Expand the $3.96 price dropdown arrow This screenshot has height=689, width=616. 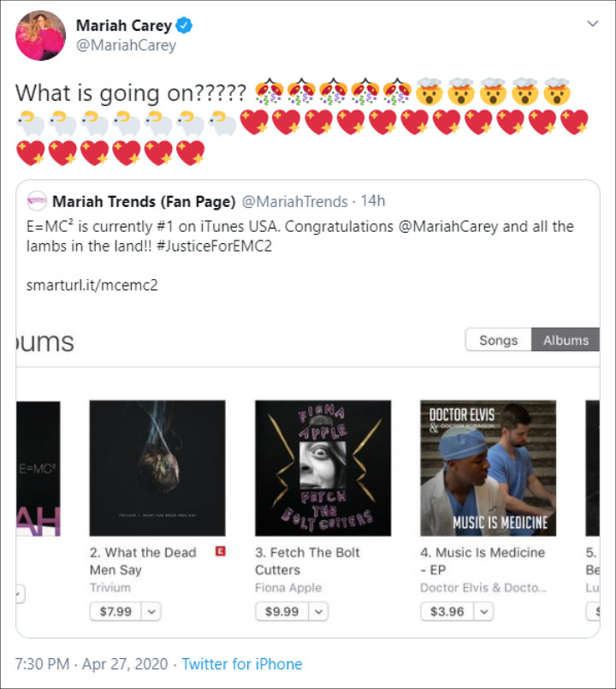tap(483, 611)
